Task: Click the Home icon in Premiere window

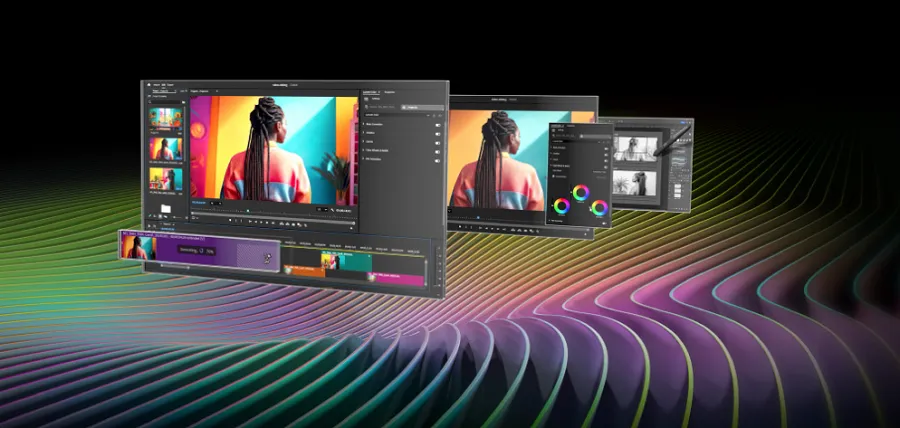Action: tap(149, 85)
